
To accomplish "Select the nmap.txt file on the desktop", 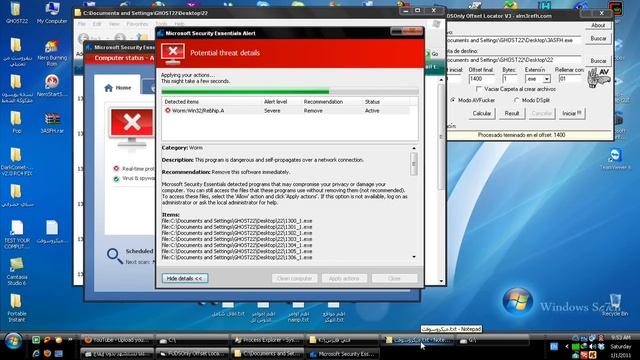I will click(x=298, y=313).
